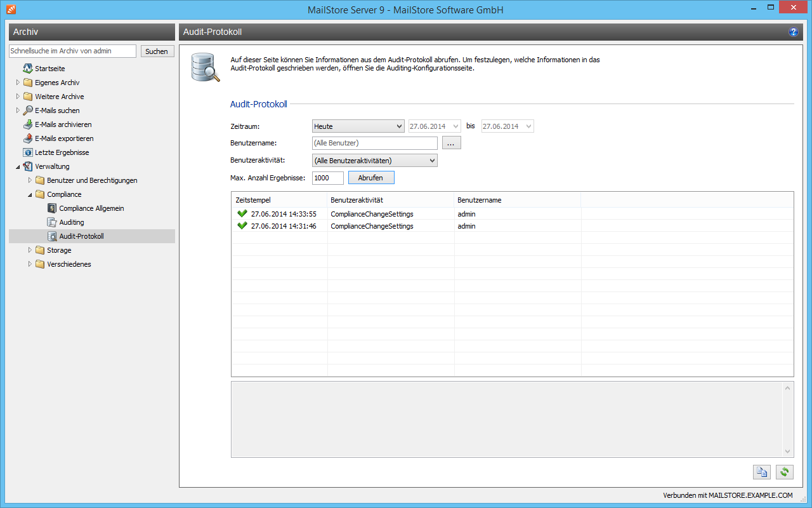Click the green refresh icon button
The width and height of the screenshot is (812, 508).
coord(785,472)
